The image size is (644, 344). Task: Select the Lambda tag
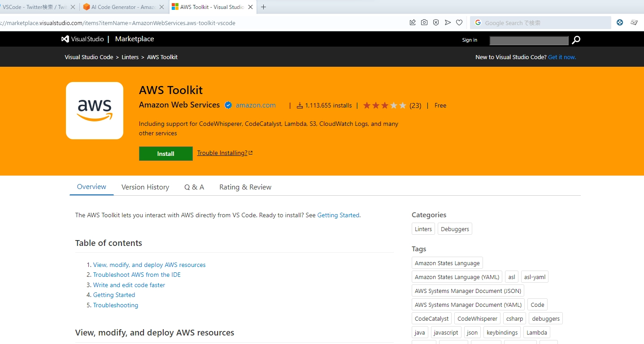[536, 332]
